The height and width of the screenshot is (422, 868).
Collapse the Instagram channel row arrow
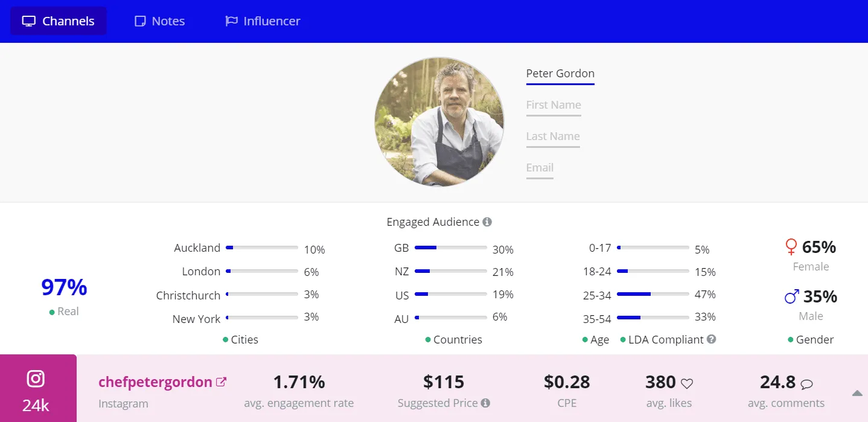click(x=857, y=393)
